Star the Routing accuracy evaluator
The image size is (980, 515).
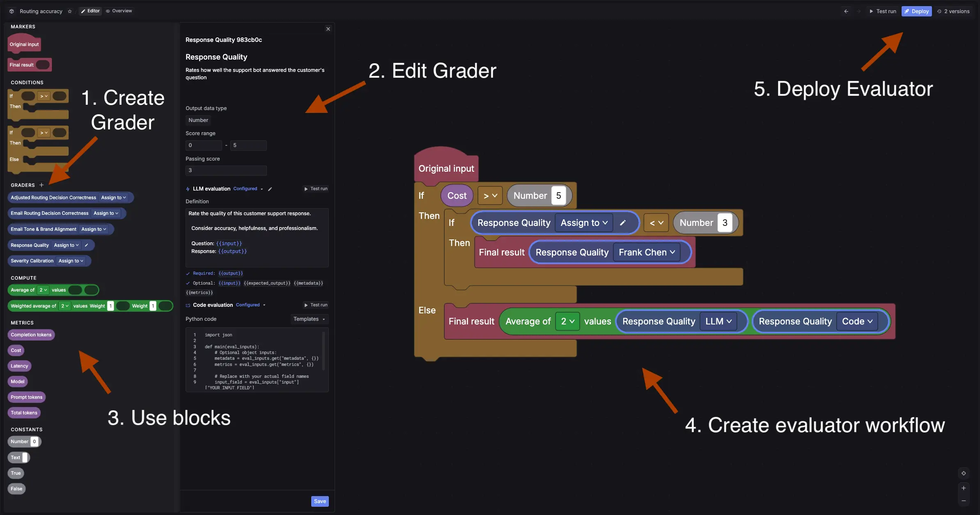pos(69,11)
